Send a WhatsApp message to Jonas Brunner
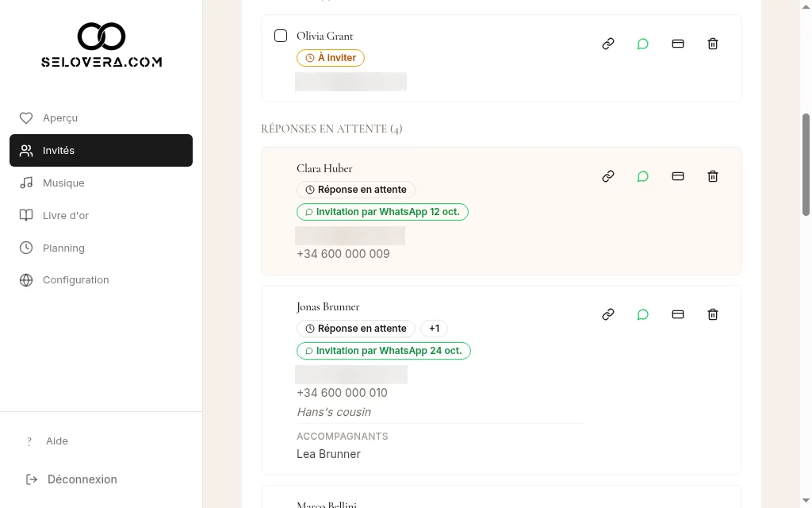This screenshot has width=812, height=508. [642, 314]
